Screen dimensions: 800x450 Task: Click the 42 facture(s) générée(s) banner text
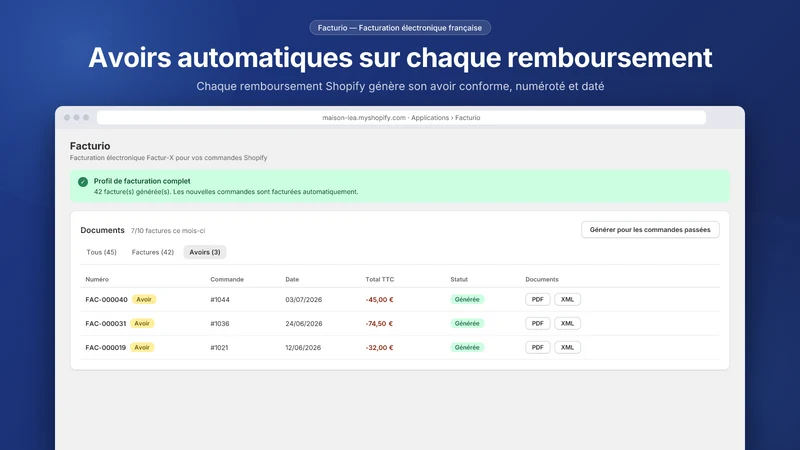(226, 192)
